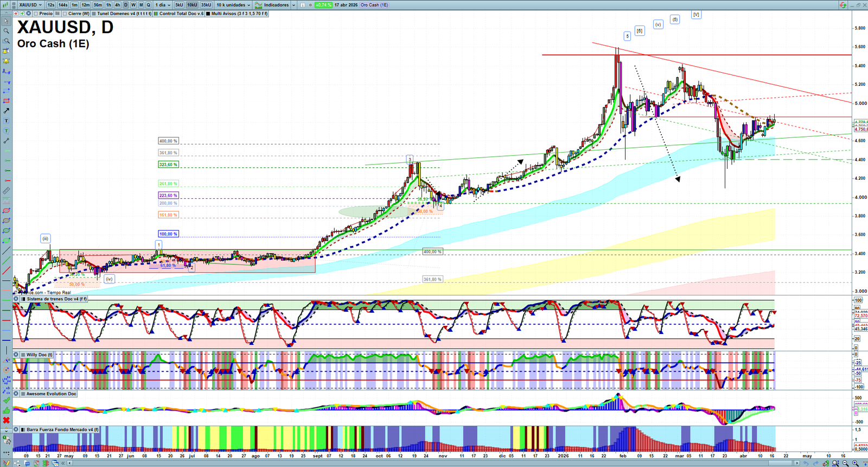Click the +0,74 % change indicator
This screenshot has height=467, width=868.
point(323,5)
